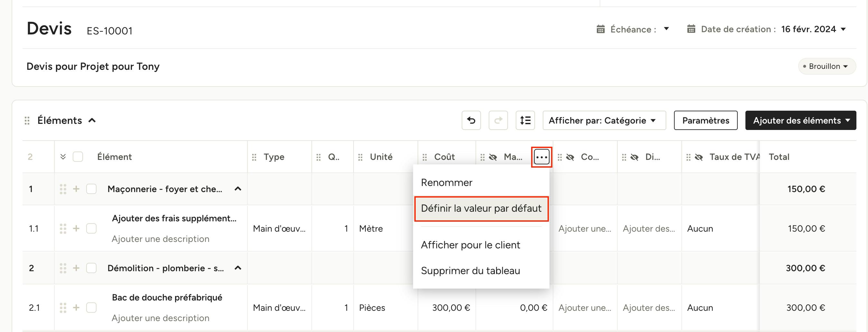This screenshot has height=332, width=868.
Task: Click the Q.. column drag handle
Action: 319,157
